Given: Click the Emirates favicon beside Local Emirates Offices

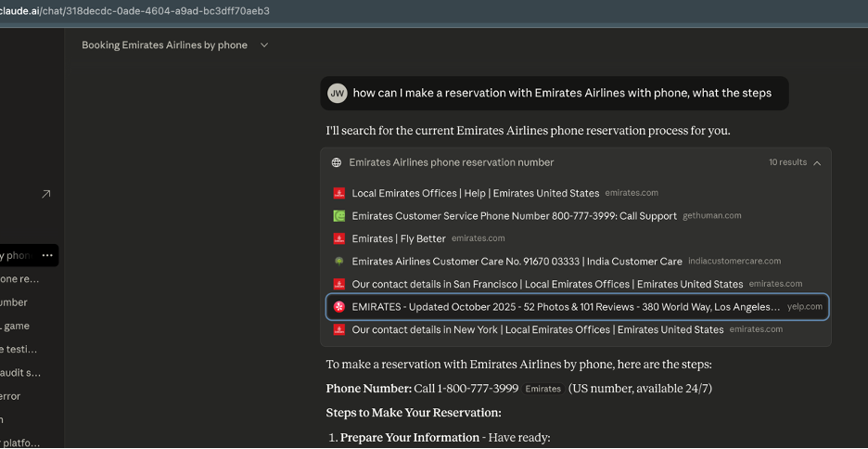Looking at the screenshot, I should tap(338, 193).
